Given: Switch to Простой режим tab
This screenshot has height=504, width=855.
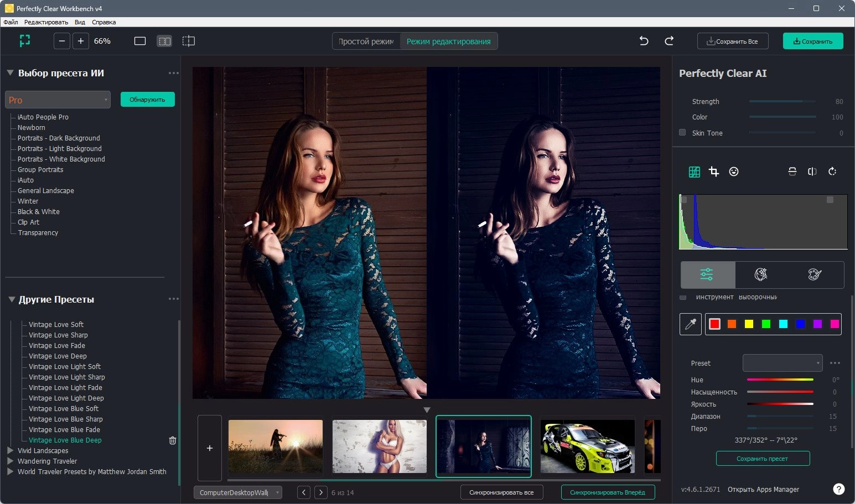Looking at the screenshot, I should tap(366, 41).
